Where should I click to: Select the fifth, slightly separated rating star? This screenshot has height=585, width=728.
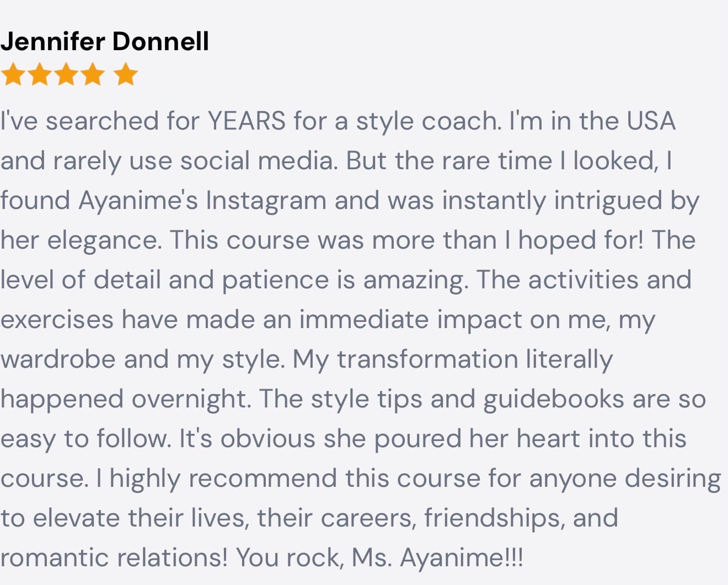coord(126,74)
